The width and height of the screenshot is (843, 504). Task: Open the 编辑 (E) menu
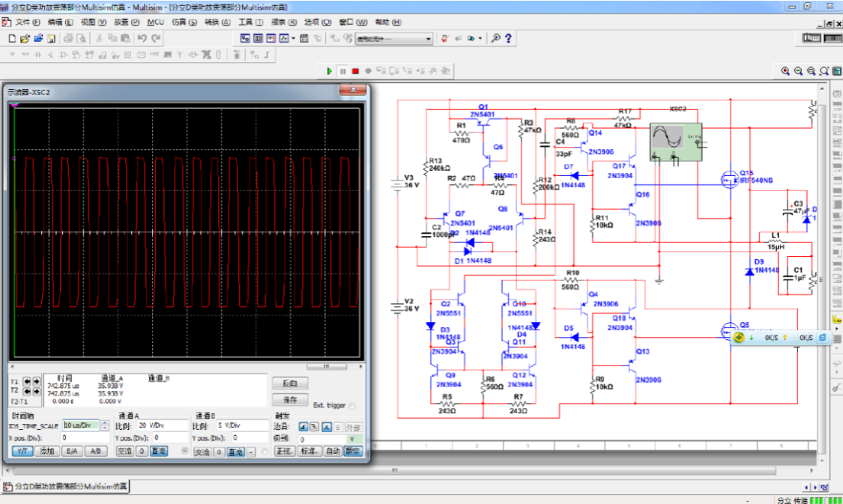tap(60, 22)
